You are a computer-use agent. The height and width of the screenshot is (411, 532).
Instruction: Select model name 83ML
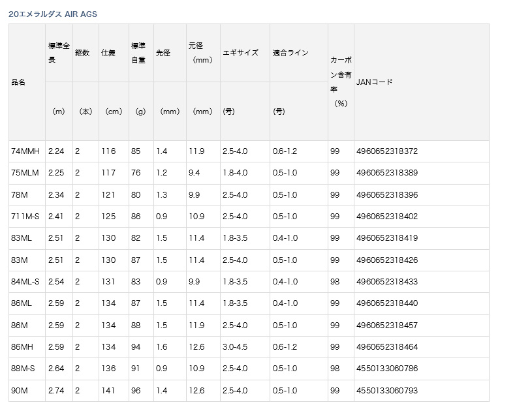(22, 238)
